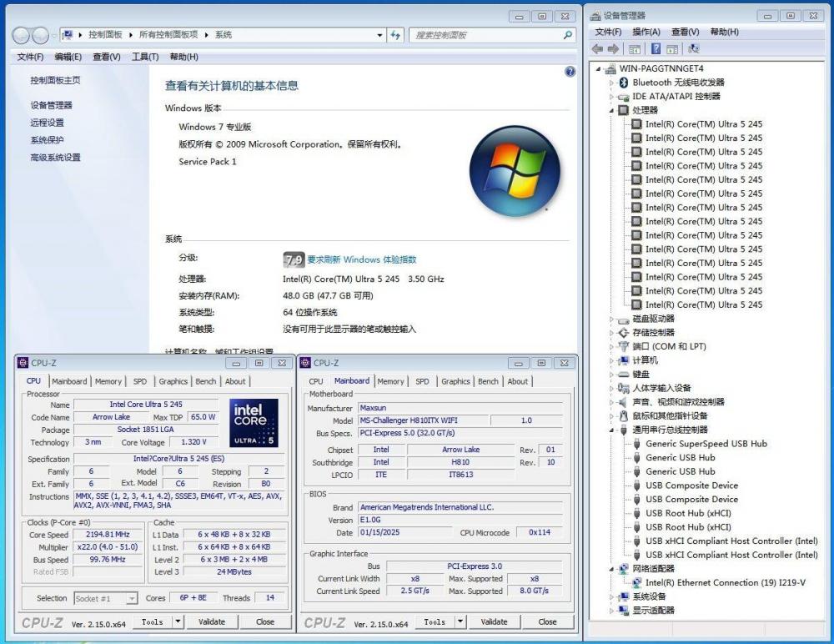Click the back arrow in Device Manager toolbar
The height and width of the screenshot is (644, 834).
[x=597, y=49]
